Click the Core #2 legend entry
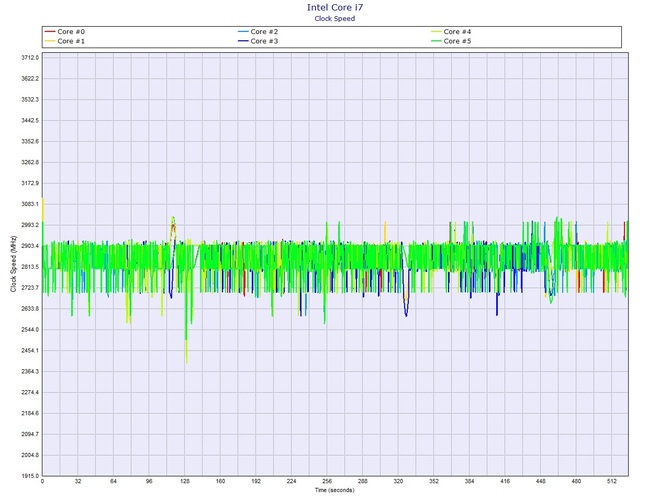 (x=258, y=32)
